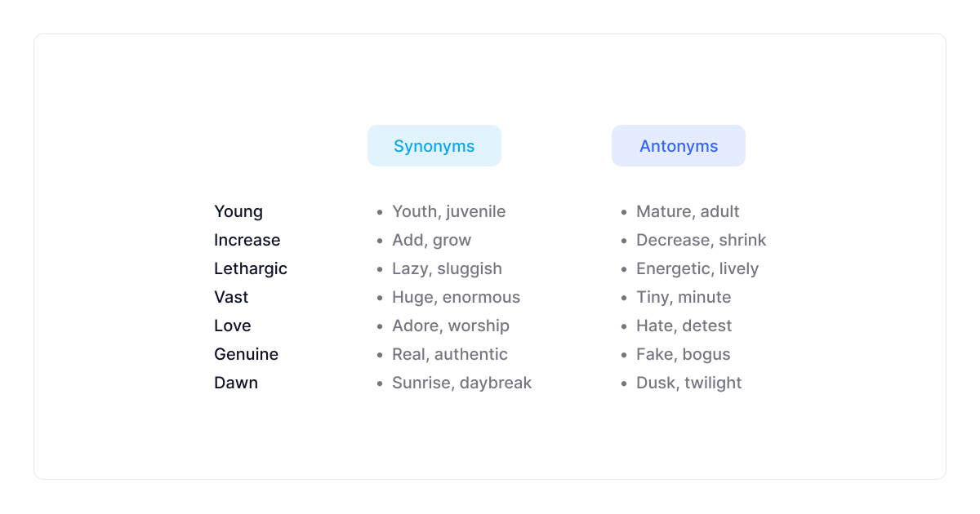Select the synonyms "Lazy, sluggish"
The image size is (980, 514).
click(x=447, y=268)
